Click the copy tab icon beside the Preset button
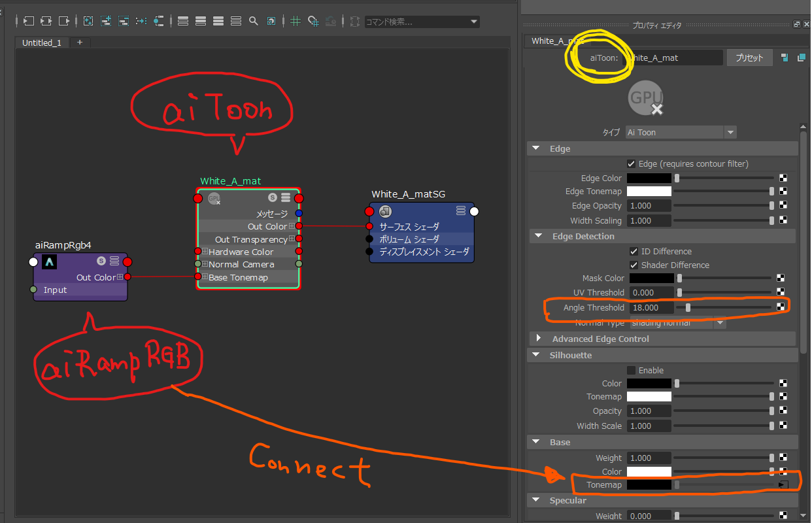This screenshot has width=812, height=523. pos(801,58)
